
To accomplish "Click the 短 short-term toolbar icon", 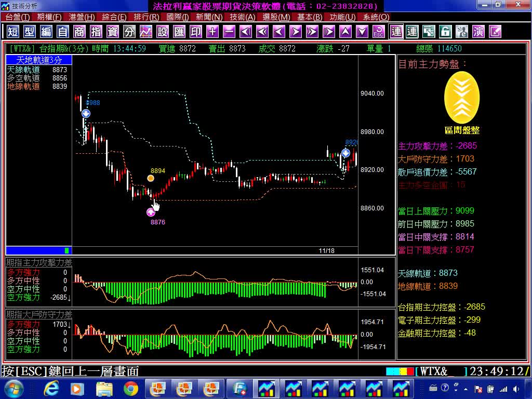I will pyautogui.click(x=13, y=32).
